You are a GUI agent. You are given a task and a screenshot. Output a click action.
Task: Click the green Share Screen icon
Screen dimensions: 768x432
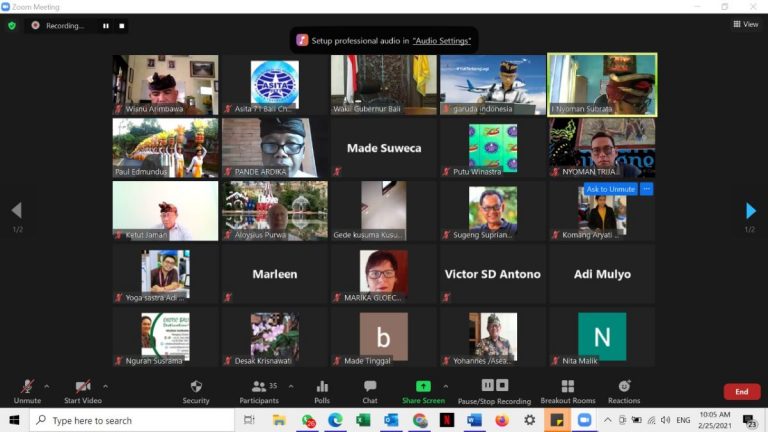click(x=423, y=386)
